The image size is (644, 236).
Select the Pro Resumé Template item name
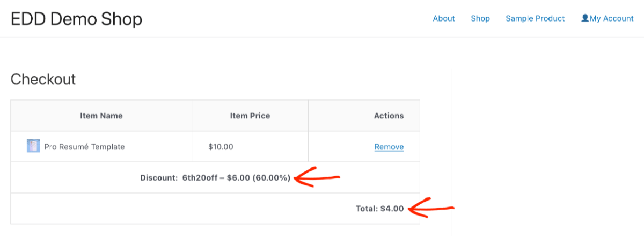click(x=84, y=147)
